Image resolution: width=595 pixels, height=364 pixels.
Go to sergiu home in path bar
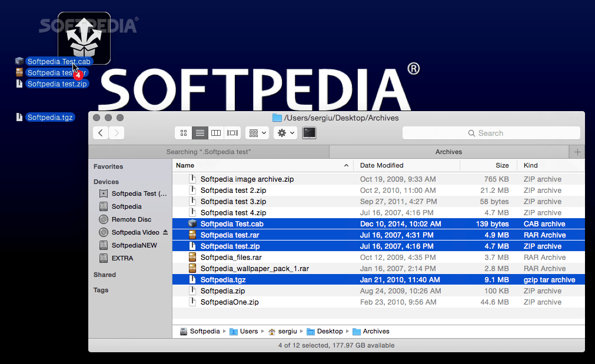click(x=282, y=332)
